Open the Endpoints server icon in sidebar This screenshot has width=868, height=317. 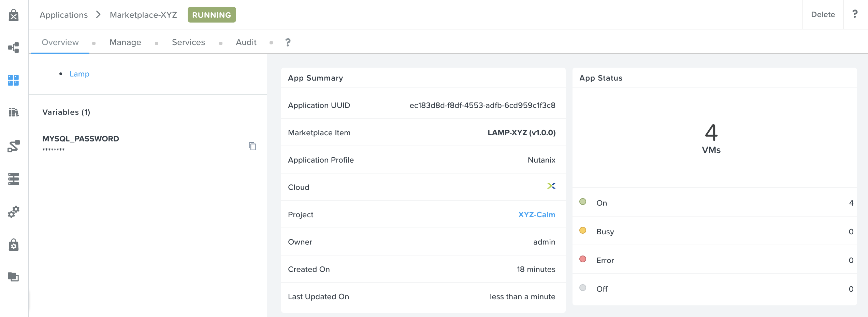(14, 179)
